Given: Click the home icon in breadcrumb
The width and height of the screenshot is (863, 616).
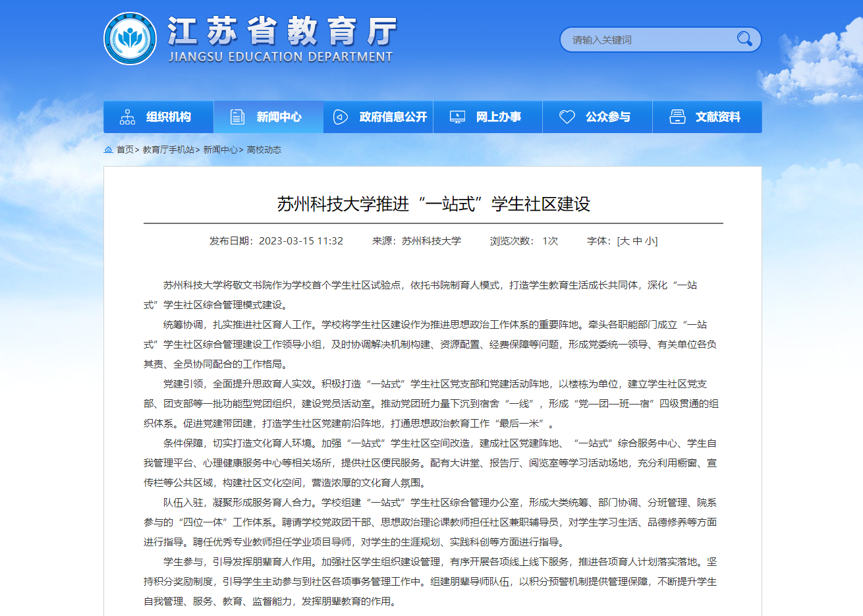Looking at the screenshot, I should click(109, 150).
